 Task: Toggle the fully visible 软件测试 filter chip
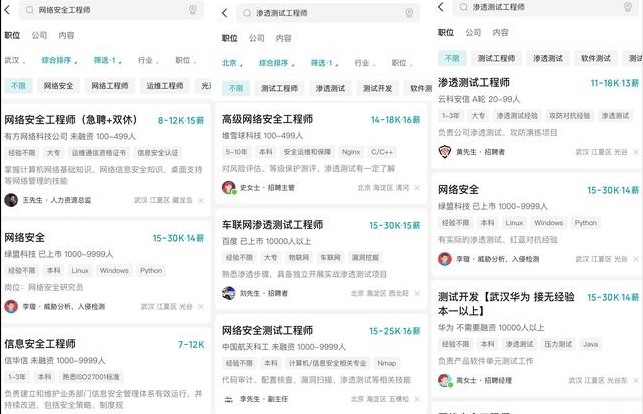pos(596,58)
